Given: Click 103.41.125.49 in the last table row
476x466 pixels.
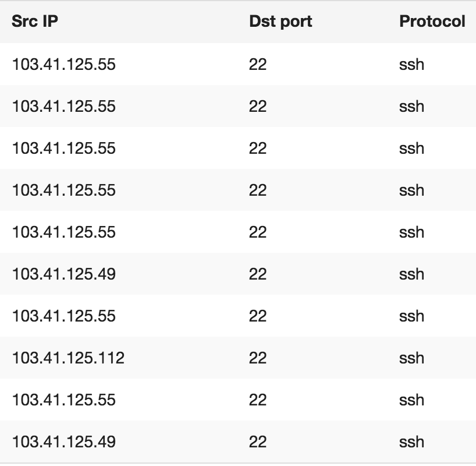Looking at the screenshot, I should click(64, 442).
